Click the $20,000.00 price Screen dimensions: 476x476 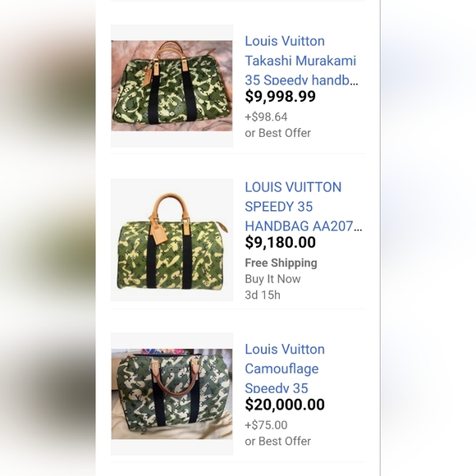pyautogui.click(x=285, y=405)
